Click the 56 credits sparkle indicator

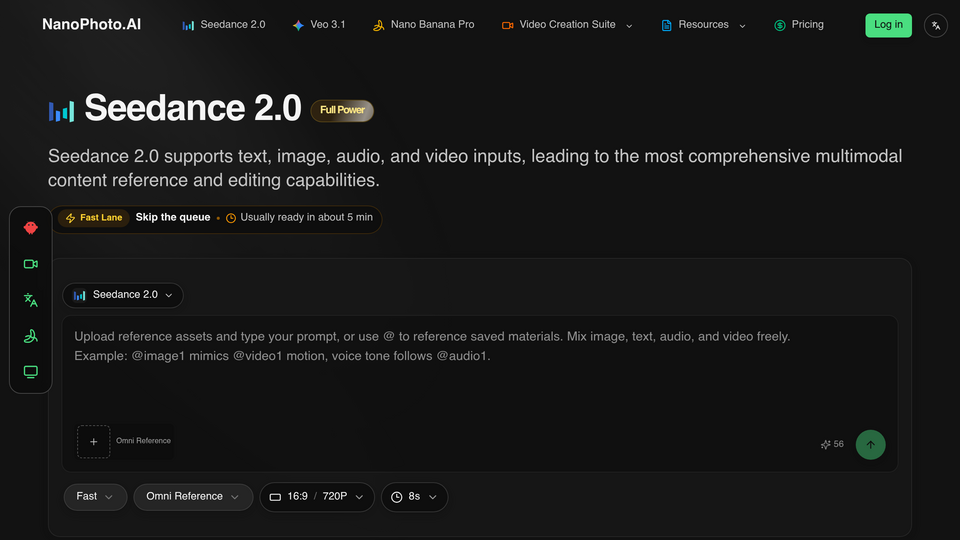832,444
